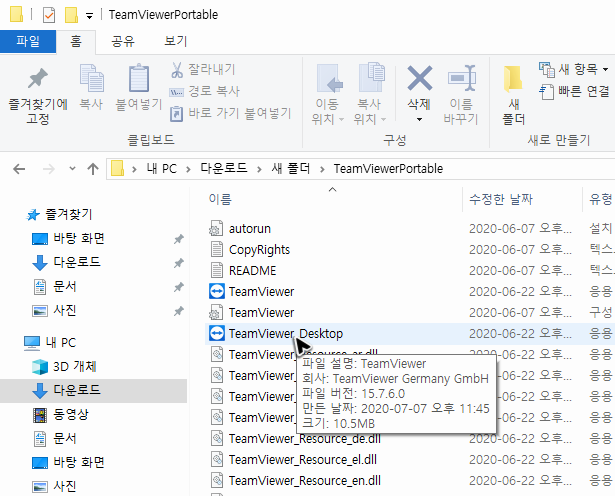Select 동영상 in navigation pane
This screenshot has height=496, width=615.
(x=61, y=414)
